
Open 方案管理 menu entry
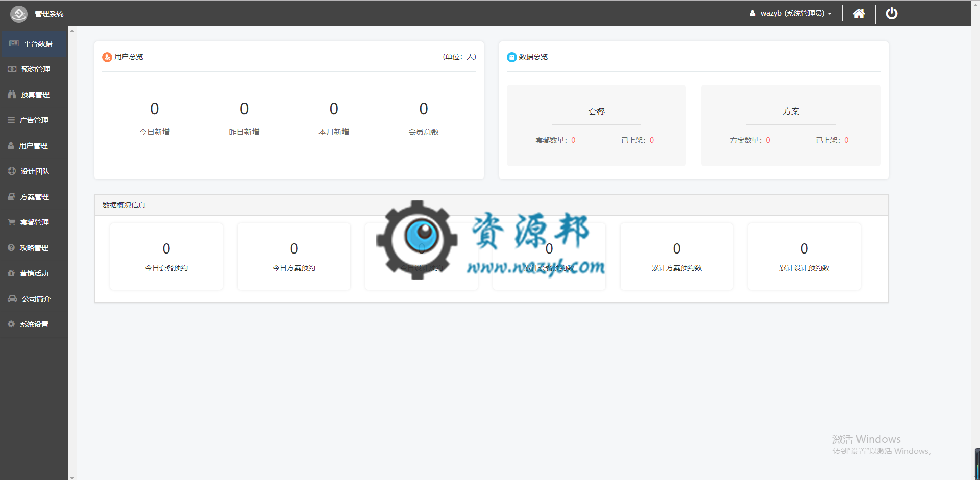tap(34, 197)
